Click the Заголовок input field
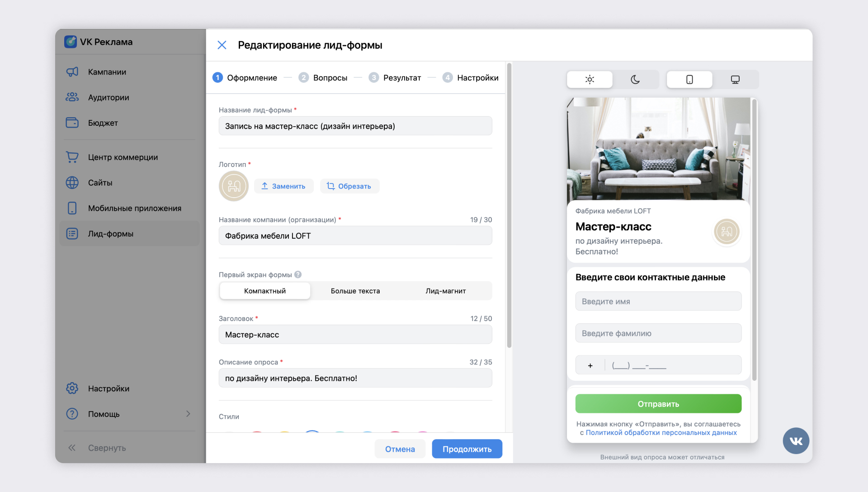The height and width of the screenshot is (492, 868). click(355, 335)
